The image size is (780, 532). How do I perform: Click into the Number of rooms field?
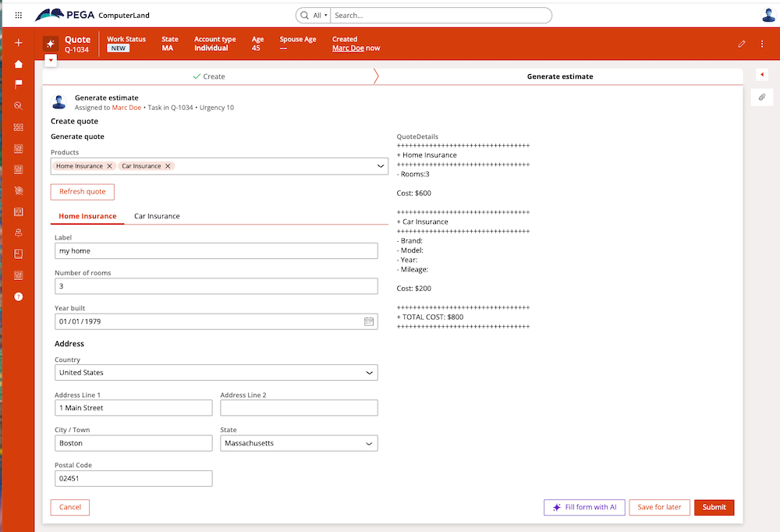click(216, 286)
